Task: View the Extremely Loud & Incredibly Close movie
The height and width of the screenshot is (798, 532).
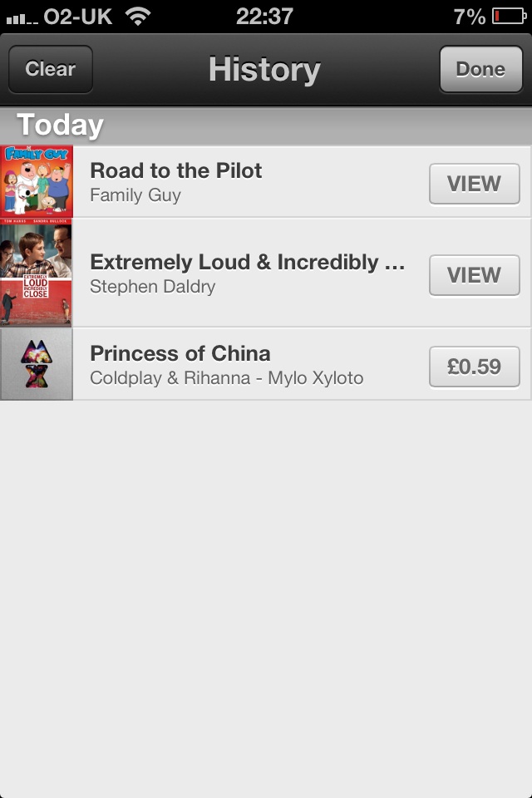Action: 474,275
